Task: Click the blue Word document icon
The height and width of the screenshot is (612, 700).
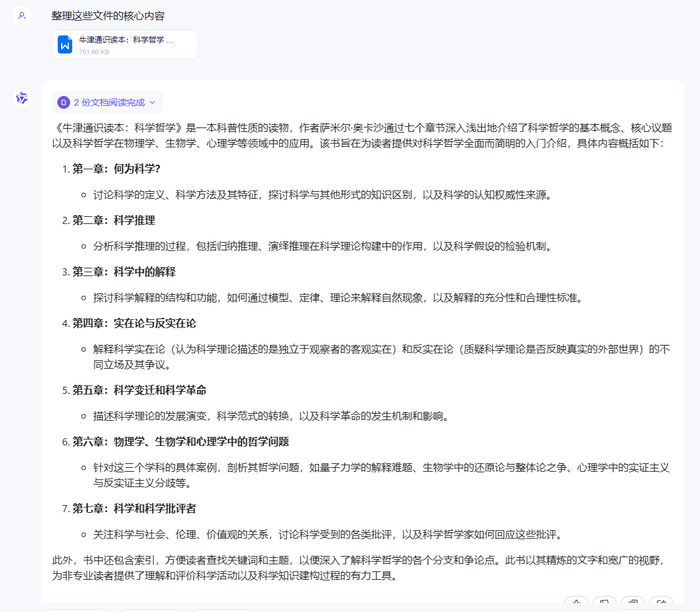Action: tap(65, 45)
